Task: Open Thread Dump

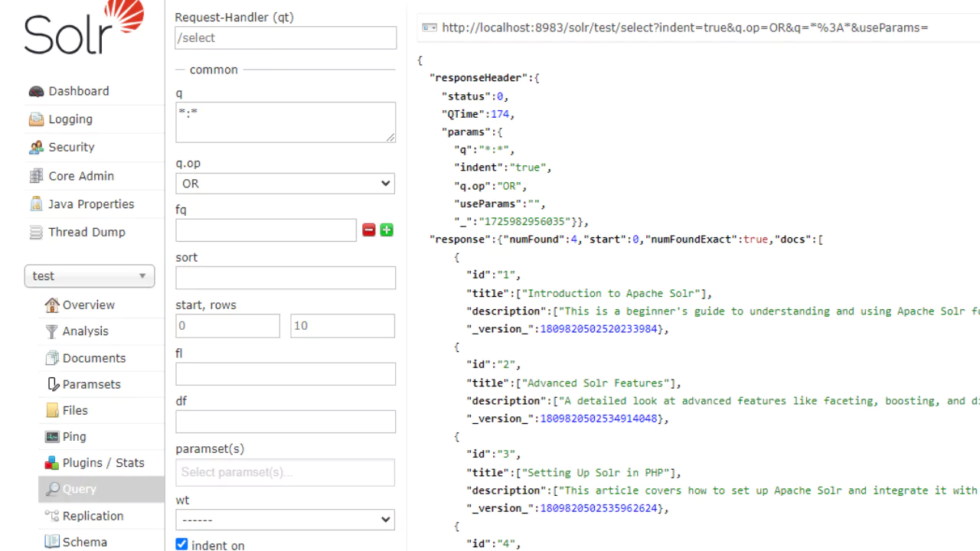Action: [87, 232]
